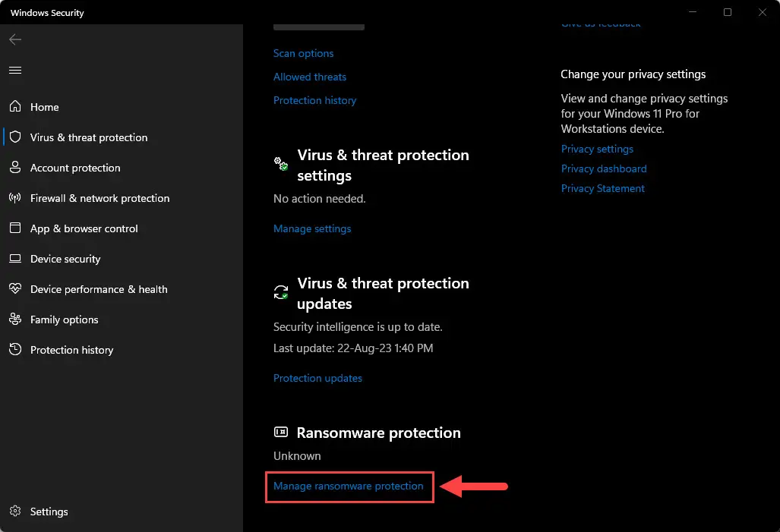
Task: Select the Virus & threat protection shield icon
Action: click(x=15, y=137)
